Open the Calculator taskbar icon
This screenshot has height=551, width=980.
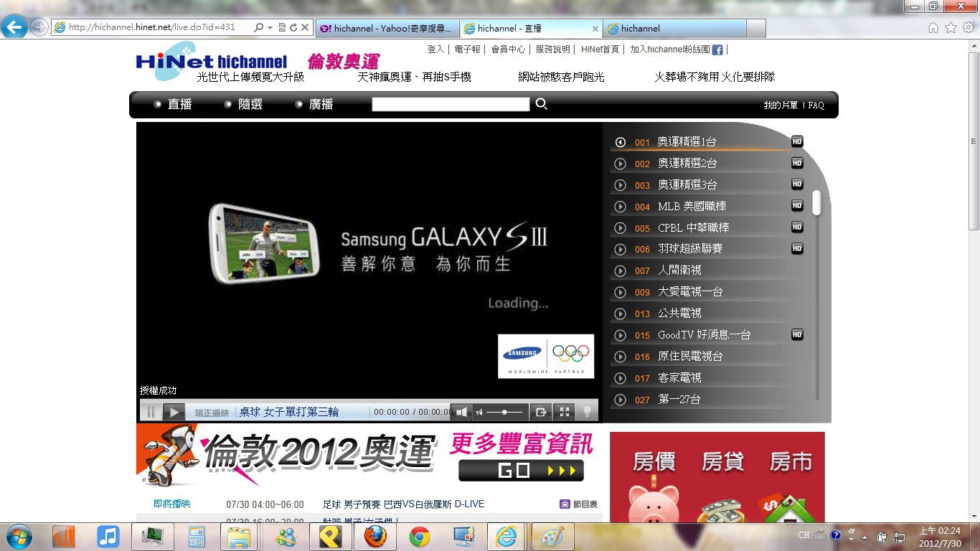[197, 537]
